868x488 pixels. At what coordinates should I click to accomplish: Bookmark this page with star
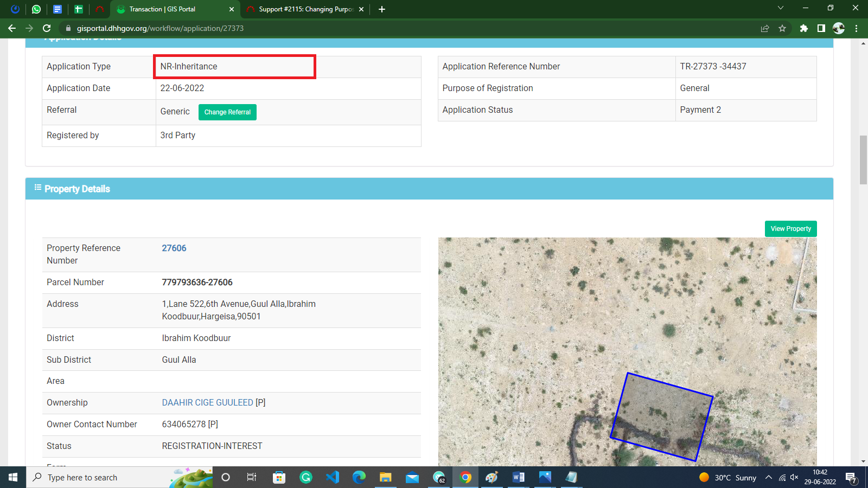pos(782,28)
